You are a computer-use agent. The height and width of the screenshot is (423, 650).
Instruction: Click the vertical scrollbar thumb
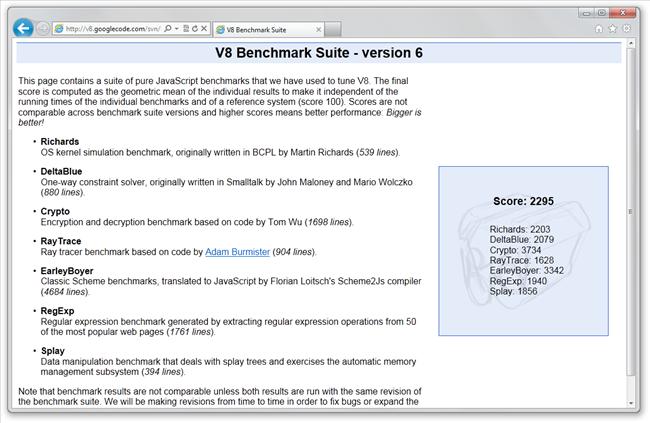[631, 212]
